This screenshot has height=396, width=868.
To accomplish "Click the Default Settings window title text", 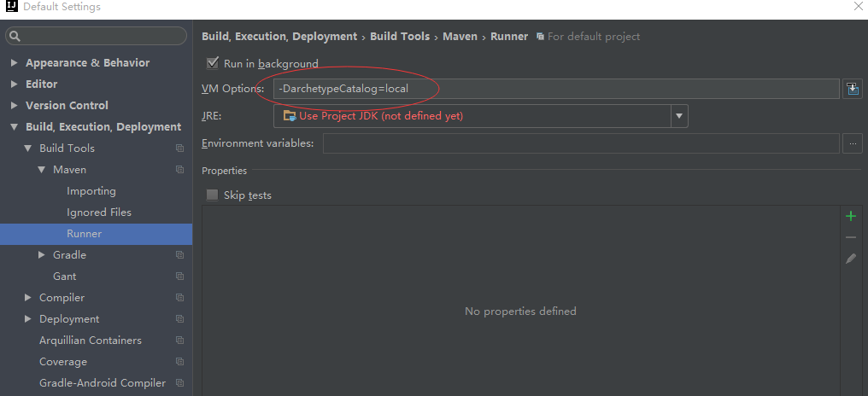I will tap(62, 7).
